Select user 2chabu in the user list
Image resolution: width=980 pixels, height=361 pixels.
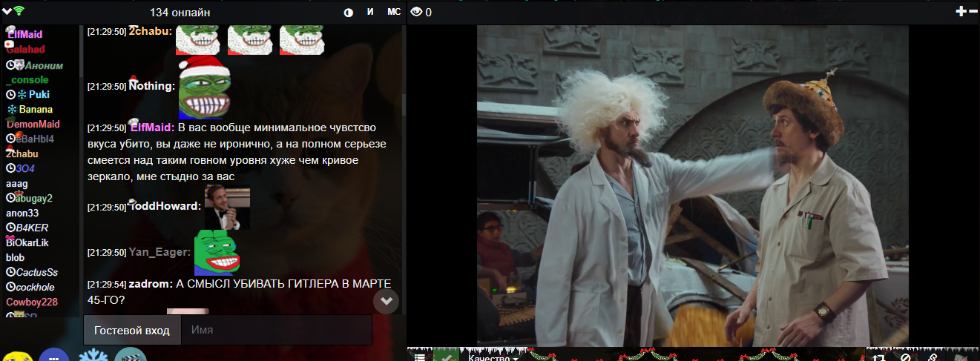pyautogui.click(x=22, y=153)
